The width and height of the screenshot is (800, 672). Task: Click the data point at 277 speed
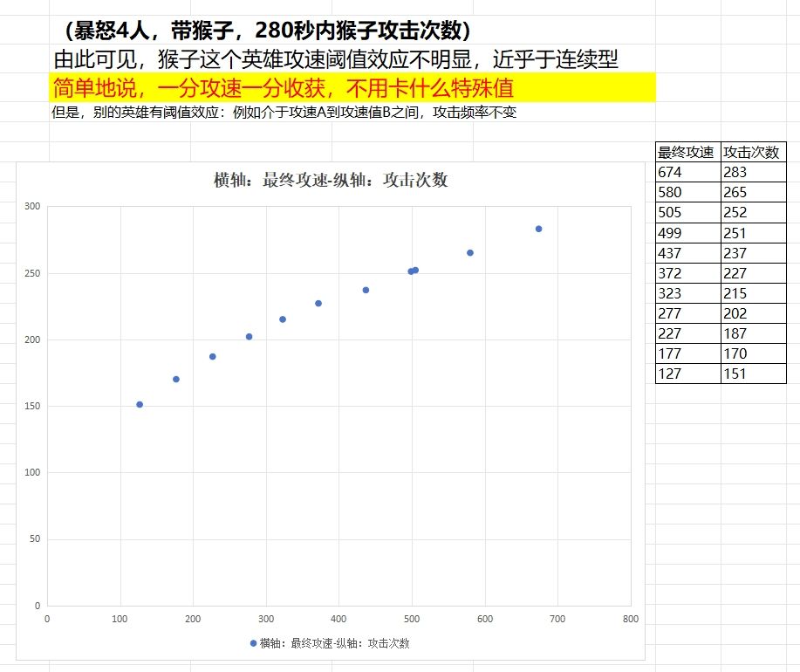point(249,337)
